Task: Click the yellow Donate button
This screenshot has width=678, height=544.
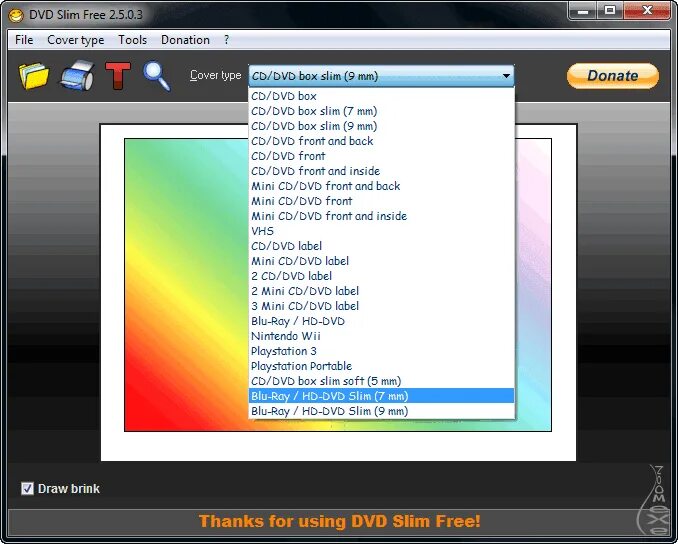Action: [613, 76]
